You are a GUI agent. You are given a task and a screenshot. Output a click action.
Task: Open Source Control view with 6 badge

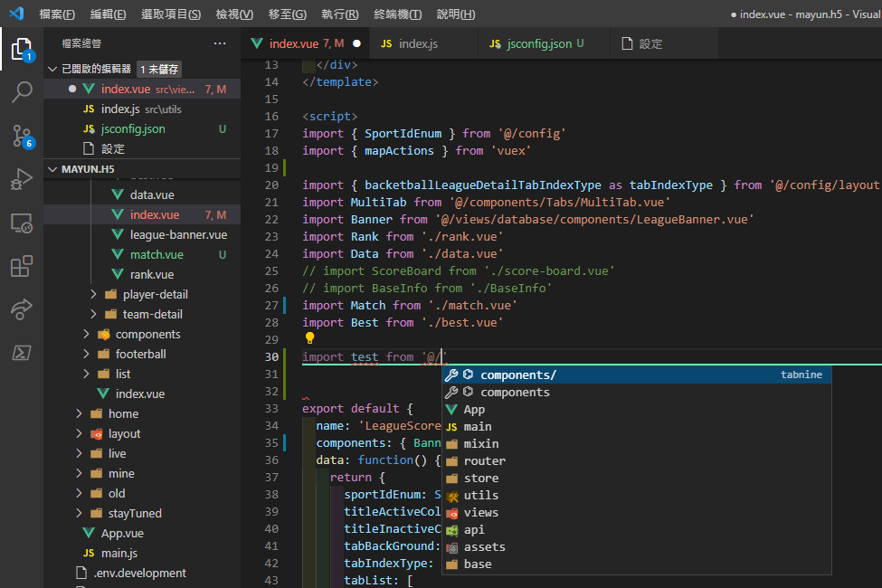[22, 136]
